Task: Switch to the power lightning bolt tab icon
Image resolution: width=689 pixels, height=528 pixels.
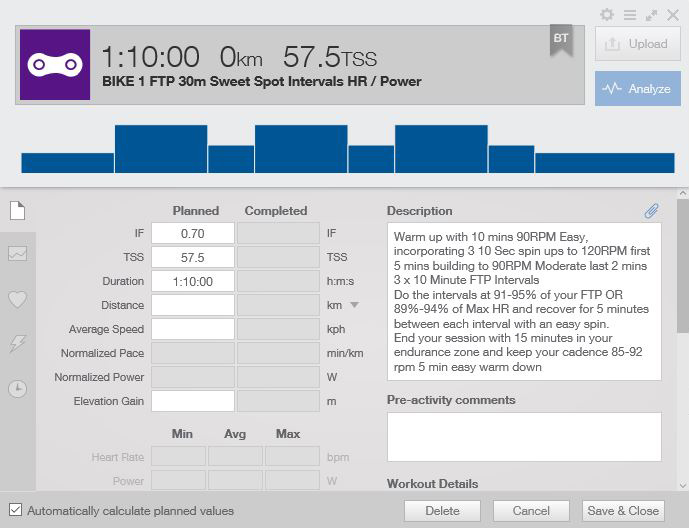Action: pyautogui.click(x=18, y=344)
